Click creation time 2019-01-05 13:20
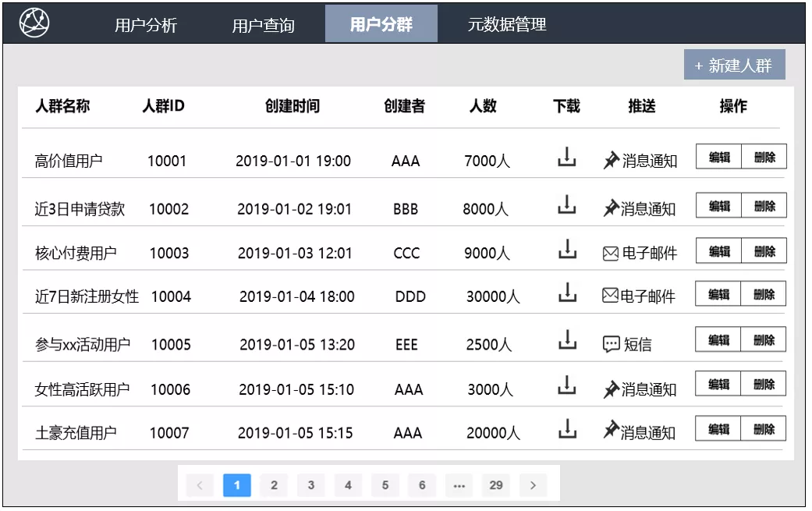 (x=297, y=345)
